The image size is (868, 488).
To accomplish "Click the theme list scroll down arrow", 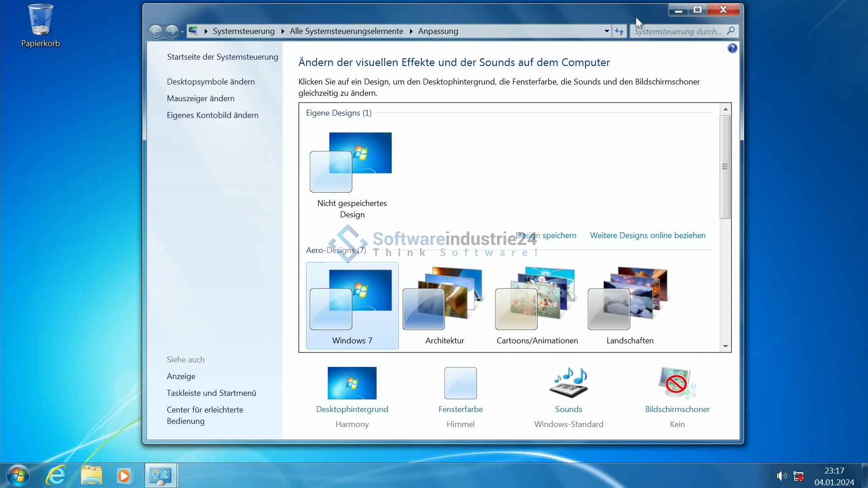I will pyautogui.click(x=725, y=347).
